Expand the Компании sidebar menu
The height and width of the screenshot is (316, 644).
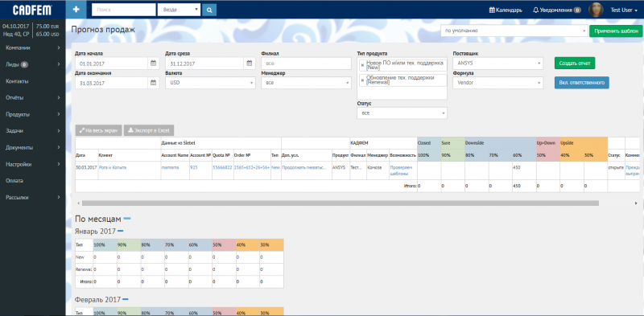point(33,48)
